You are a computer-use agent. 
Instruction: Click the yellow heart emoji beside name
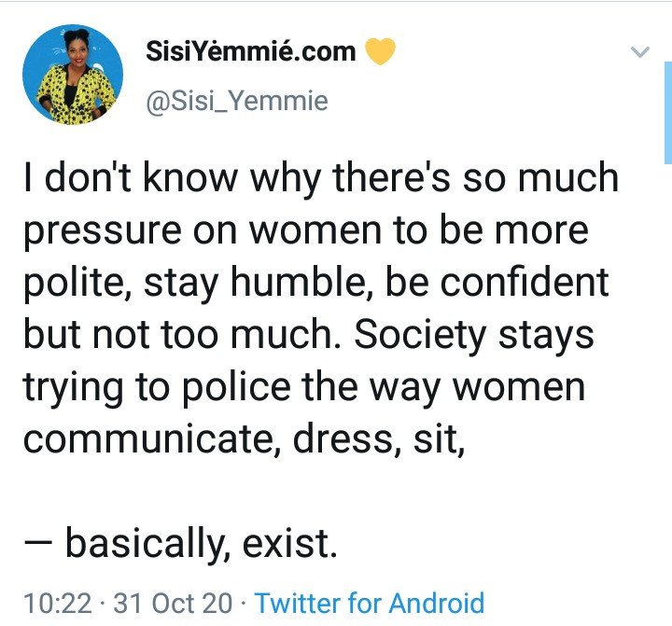[x=380, y=51]
